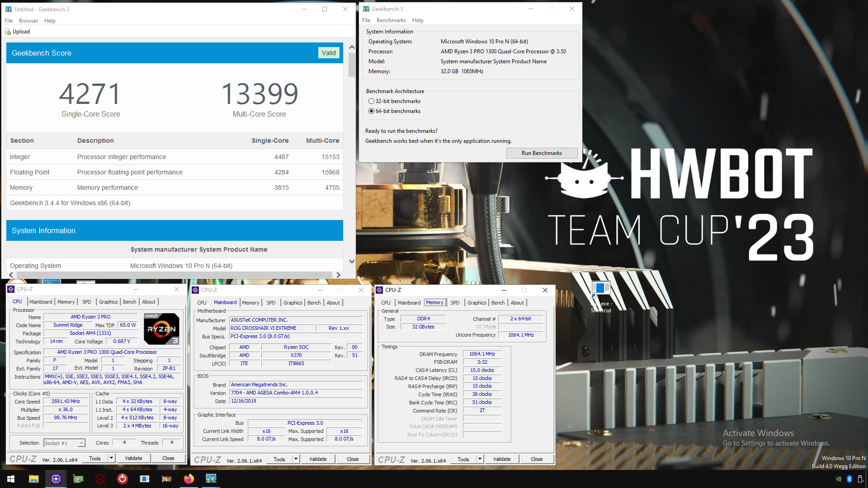Screen dimensions: 868x488
Task: Click the blue window app taskbar icon
Action: pos(145,479)
